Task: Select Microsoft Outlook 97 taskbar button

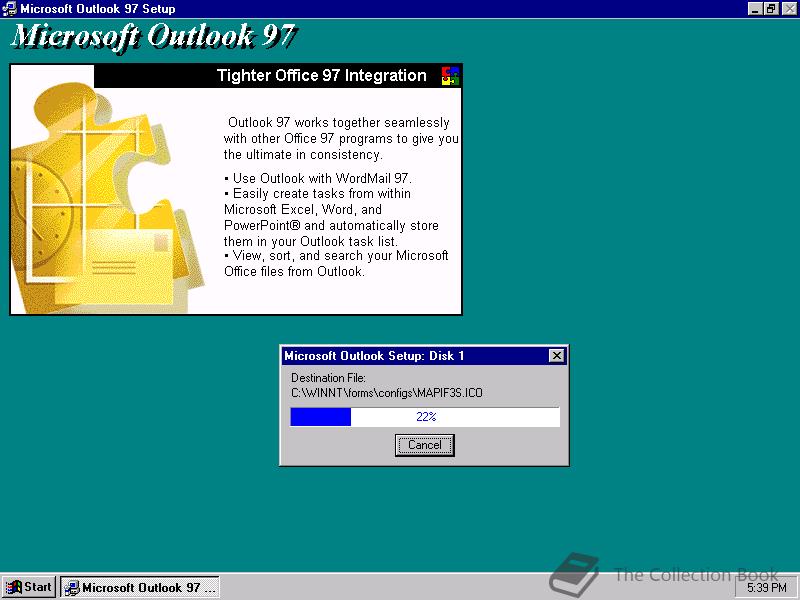Action: click(140, 587)
